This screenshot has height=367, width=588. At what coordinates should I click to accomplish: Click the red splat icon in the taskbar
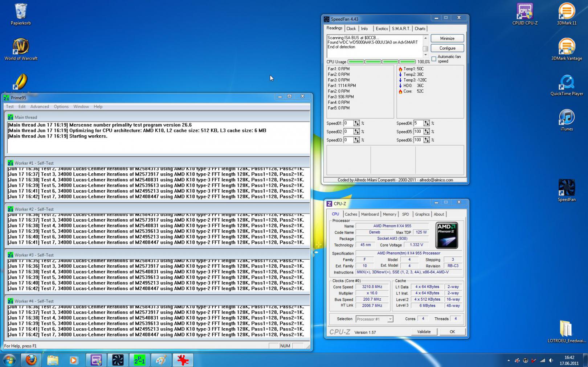pos(183,360)
